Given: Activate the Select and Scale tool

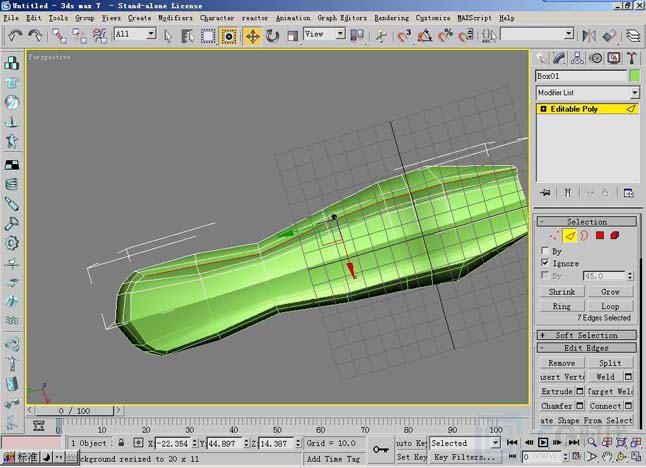Looking at the screenshot, I should tap(292, 36).
